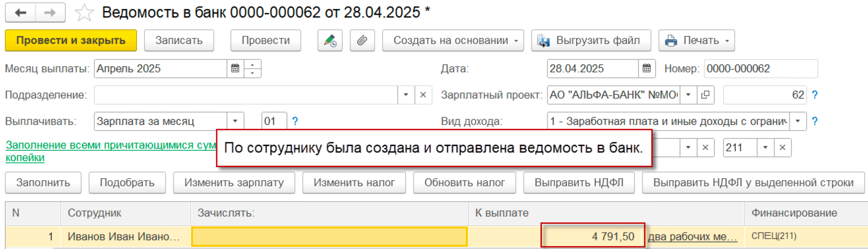Focus the 'Выплачивать' field
The image size is (868, 249).
[x=160, y=121]
